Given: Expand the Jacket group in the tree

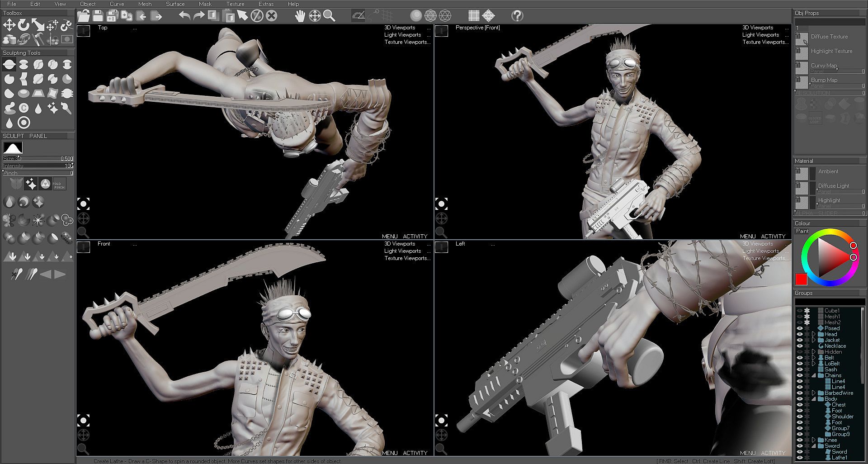Looking at the screenshot, I should 814,340.
